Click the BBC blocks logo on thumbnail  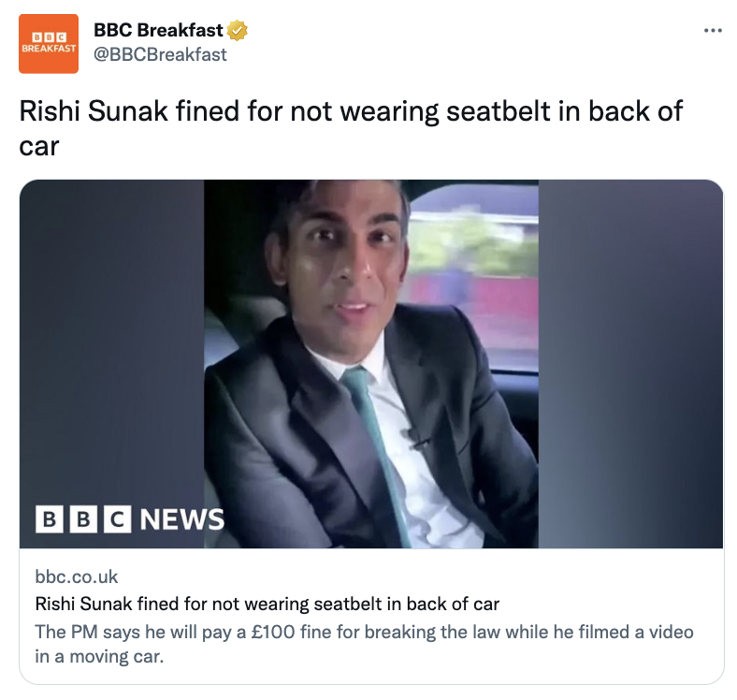tap(83, 519)
